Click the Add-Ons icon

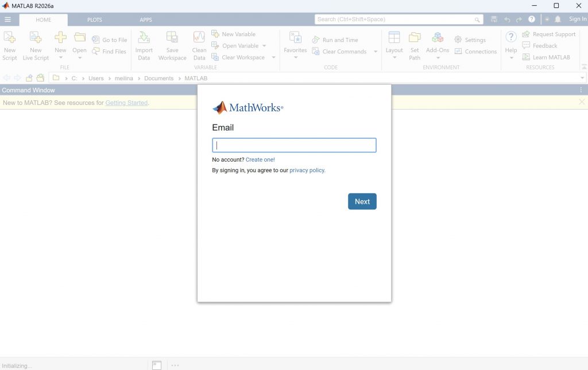437,37
